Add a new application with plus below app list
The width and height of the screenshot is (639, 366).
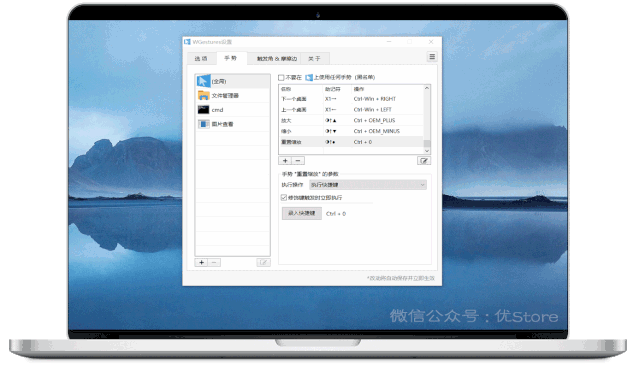201,262
